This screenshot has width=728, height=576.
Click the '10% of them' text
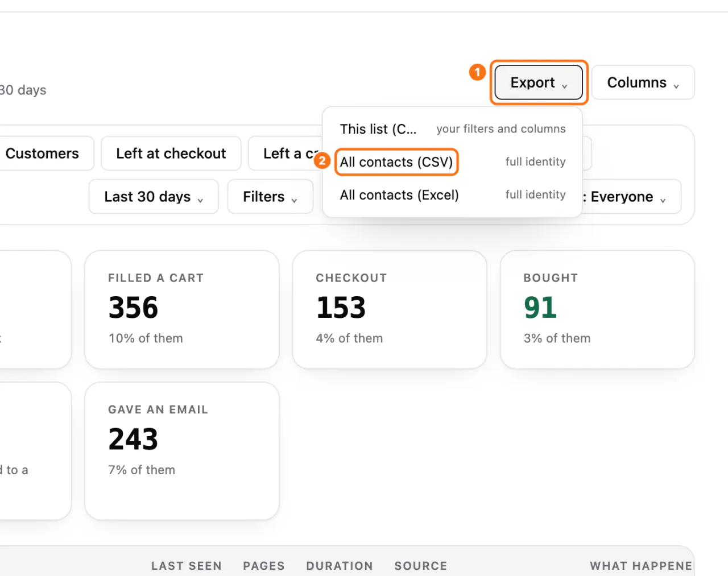click(x=146, y=338)
